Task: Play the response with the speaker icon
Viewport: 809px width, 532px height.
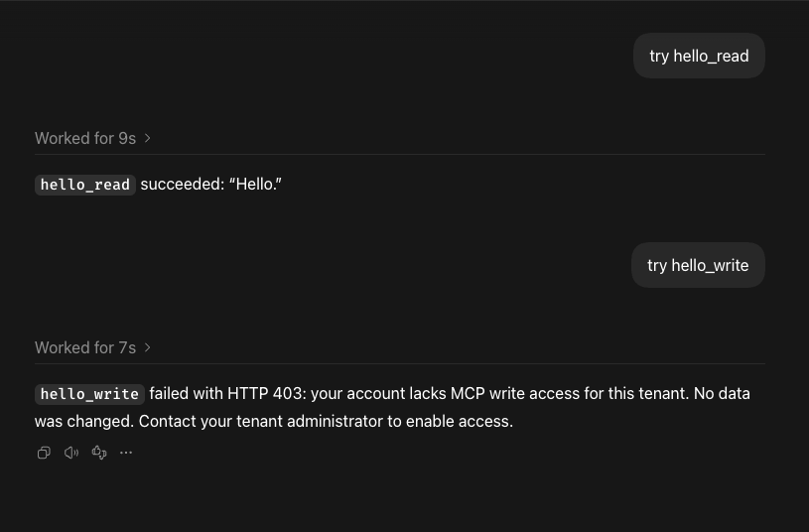Action: (71, 453)
